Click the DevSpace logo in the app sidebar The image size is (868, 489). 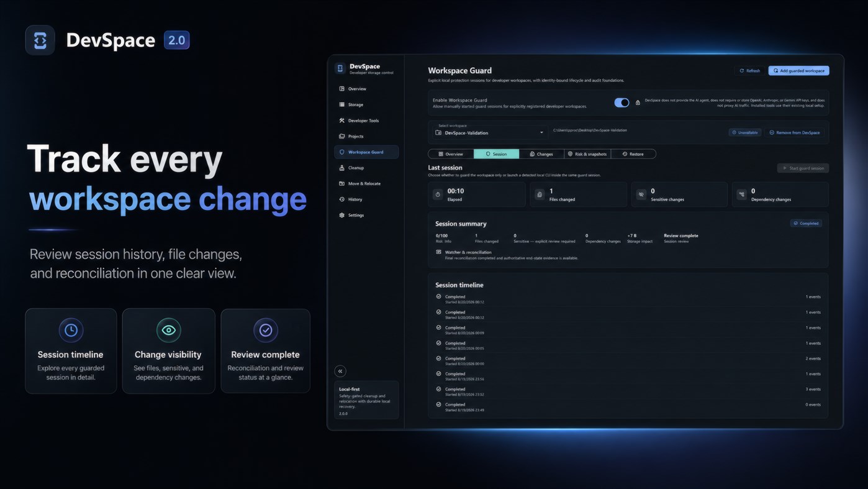[x=340, y=68]
